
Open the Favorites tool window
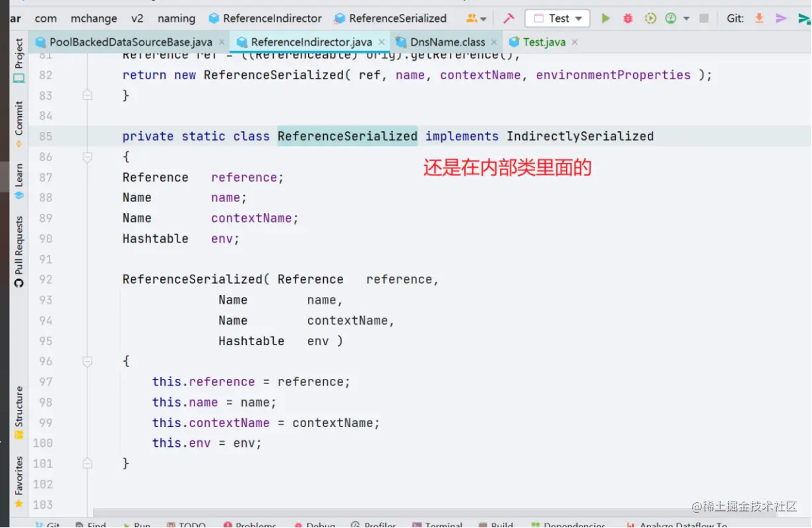click(19, 482)
